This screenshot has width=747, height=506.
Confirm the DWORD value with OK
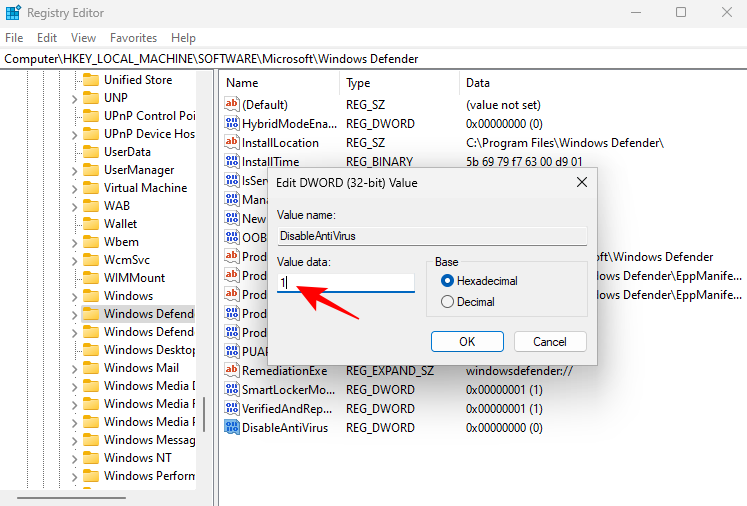[467, 342]
